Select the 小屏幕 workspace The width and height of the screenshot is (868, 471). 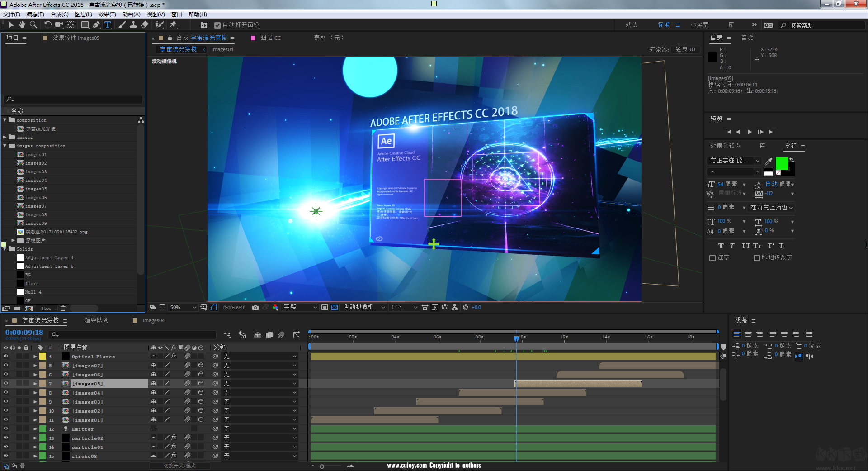699,25
